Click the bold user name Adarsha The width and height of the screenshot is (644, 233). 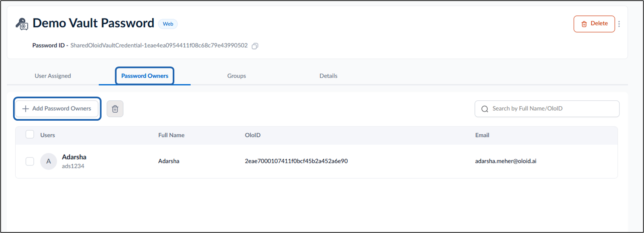click(74, 157)
